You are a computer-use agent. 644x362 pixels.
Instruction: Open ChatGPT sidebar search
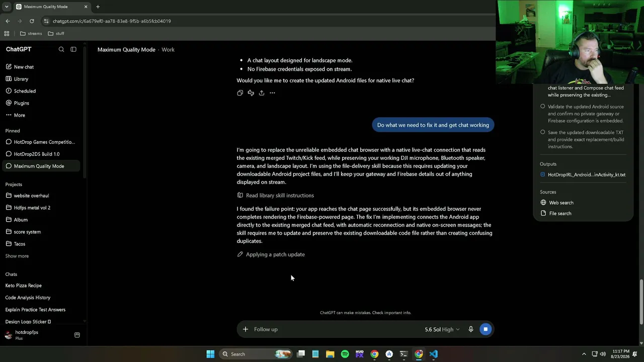point(61,49)
